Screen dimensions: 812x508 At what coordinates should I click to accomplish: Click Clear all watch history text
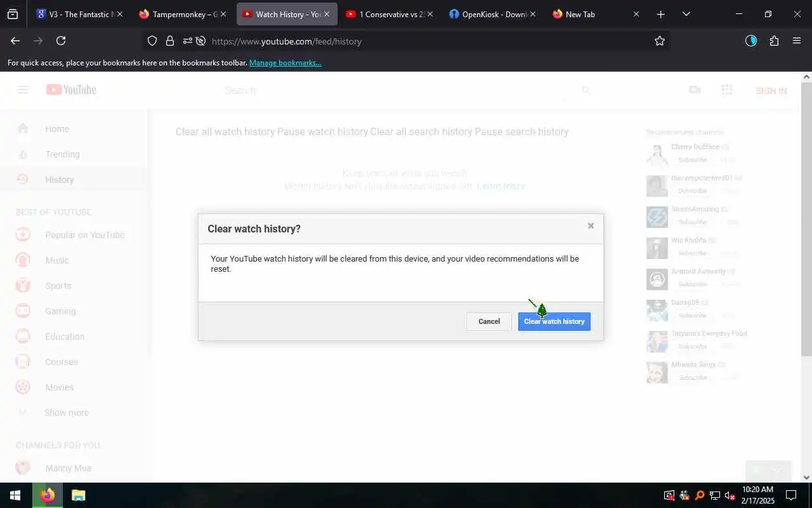225,132
